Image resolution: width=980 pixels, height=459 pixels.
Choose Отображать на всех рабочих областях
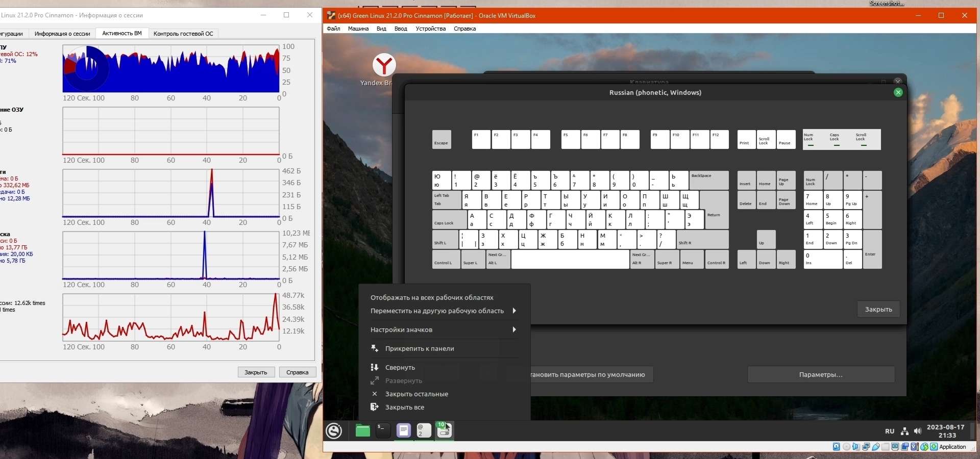point(444,297)
